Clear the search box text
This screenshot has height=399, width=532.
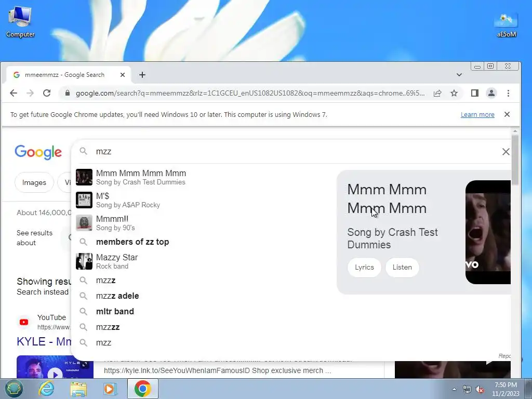pyautogui.click(x=506, y=152)
